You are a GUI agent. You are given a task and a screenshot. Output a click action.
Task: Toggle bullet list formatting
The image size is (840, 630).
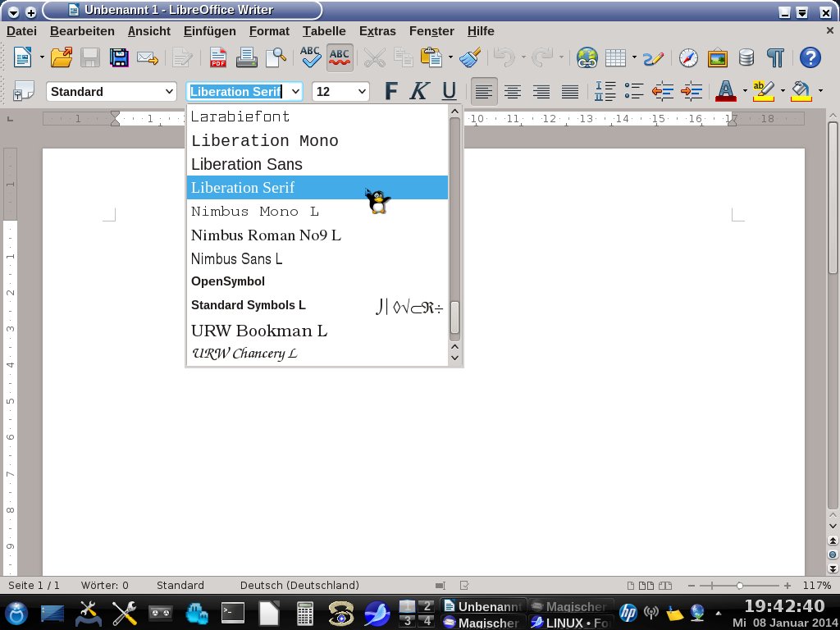(634, 91)
